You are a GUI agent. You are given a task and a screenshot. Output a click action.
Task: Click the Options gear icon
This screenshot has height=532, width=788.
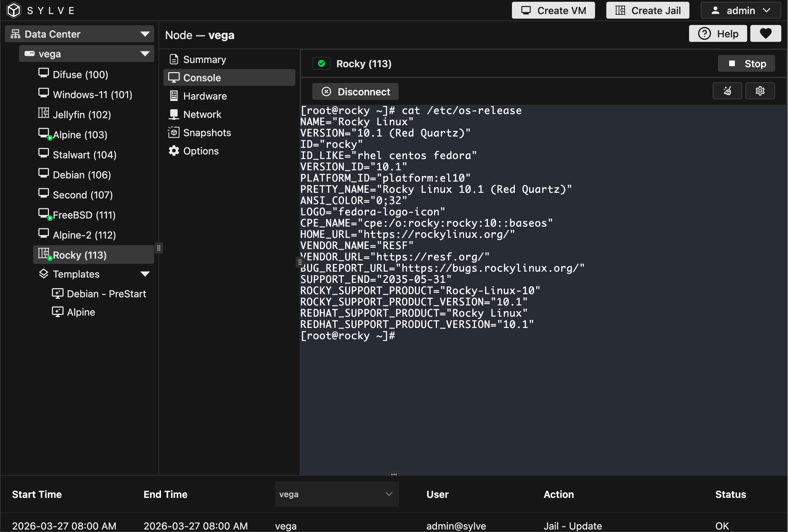point(174,151)
